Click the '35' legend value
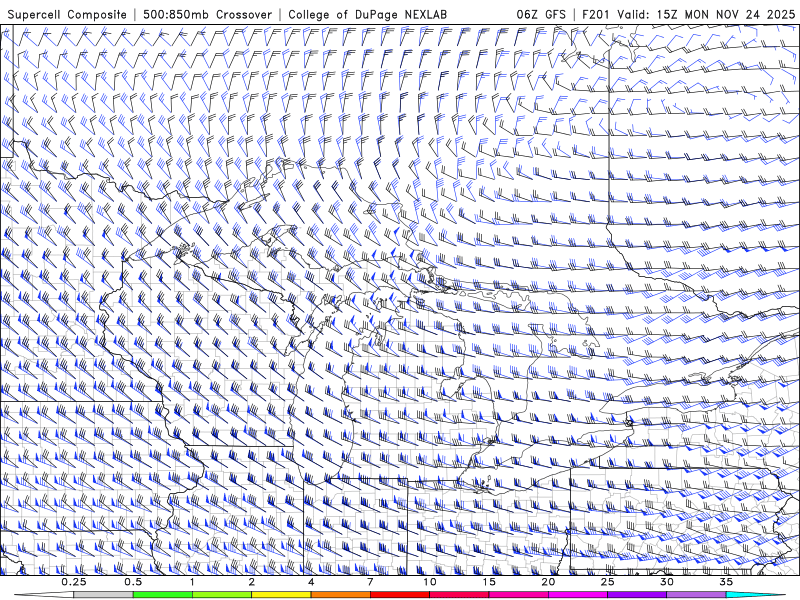The width and height of the screenshot is (800, 600). point(727,582)
